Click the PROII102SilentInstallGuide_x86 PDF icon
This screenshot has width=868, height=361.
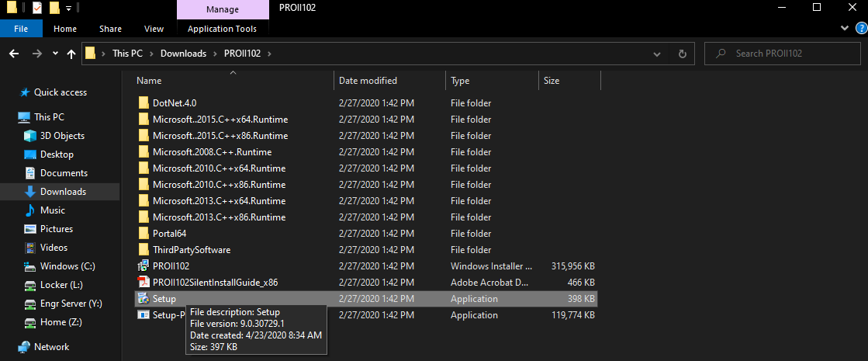click(143, 283)
